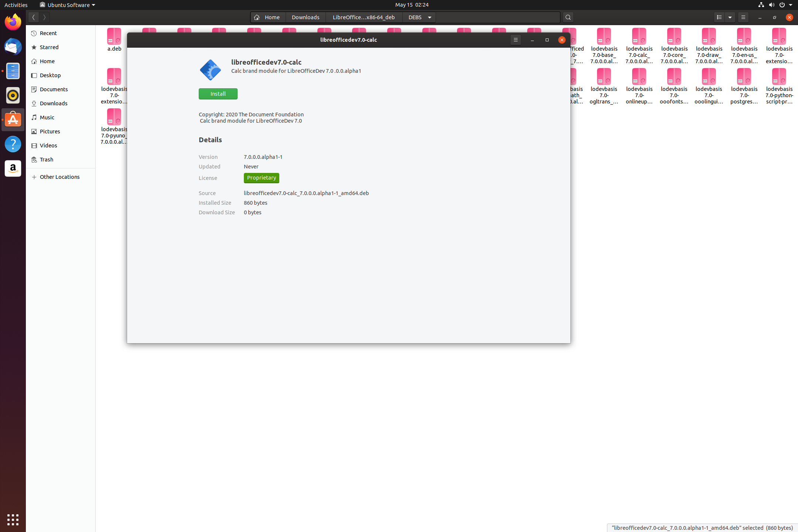
Task: Switch to list view in the toolbar
Action: [x=720, y=17]
